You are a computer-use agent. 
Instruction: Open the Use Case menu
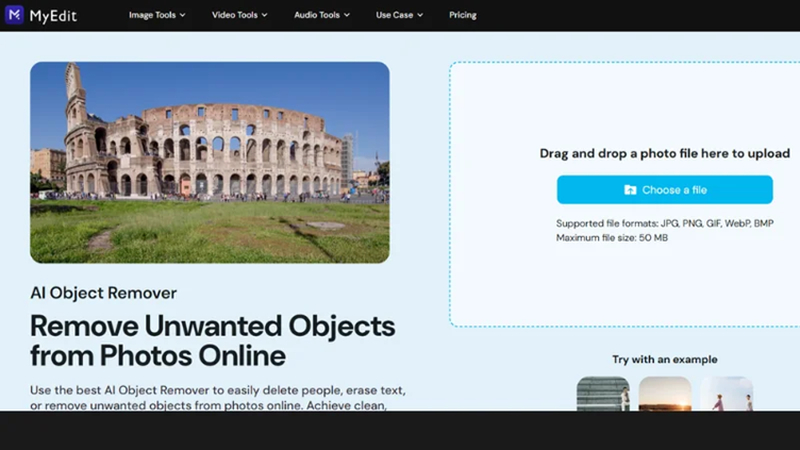[x=399, y=15]
